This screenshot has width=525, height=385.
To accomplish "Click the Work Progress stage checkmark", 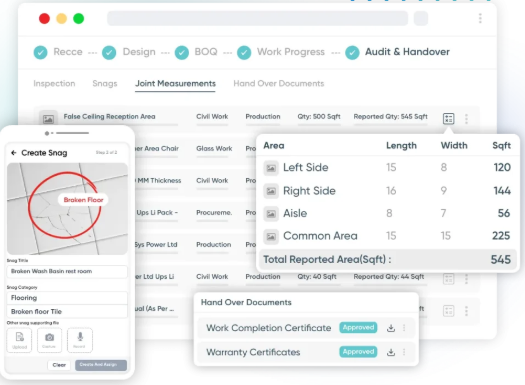I will (244, 53).
